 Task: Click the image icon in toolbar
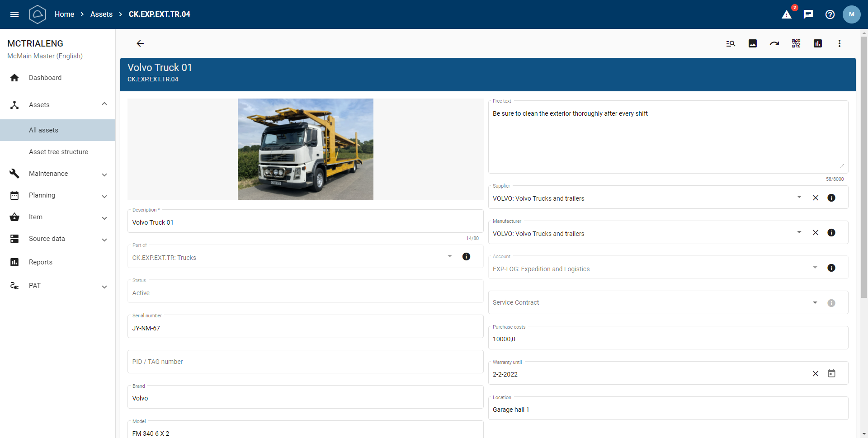753,43
